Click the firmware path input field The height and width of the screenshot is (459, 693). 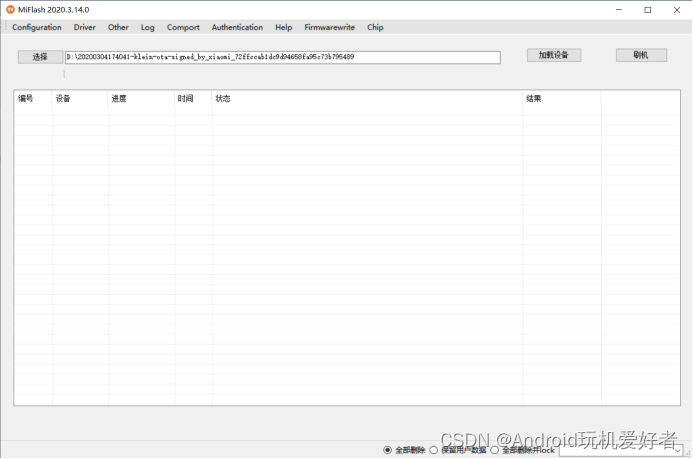point(283,57)
